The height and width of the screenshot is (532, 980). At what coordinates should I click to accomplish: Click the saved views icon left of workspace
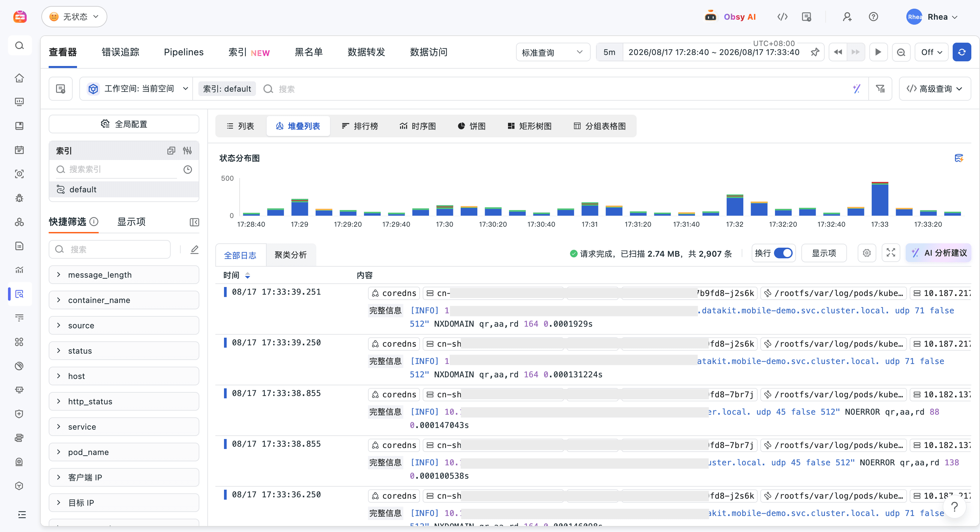click(x=60, y=89)
